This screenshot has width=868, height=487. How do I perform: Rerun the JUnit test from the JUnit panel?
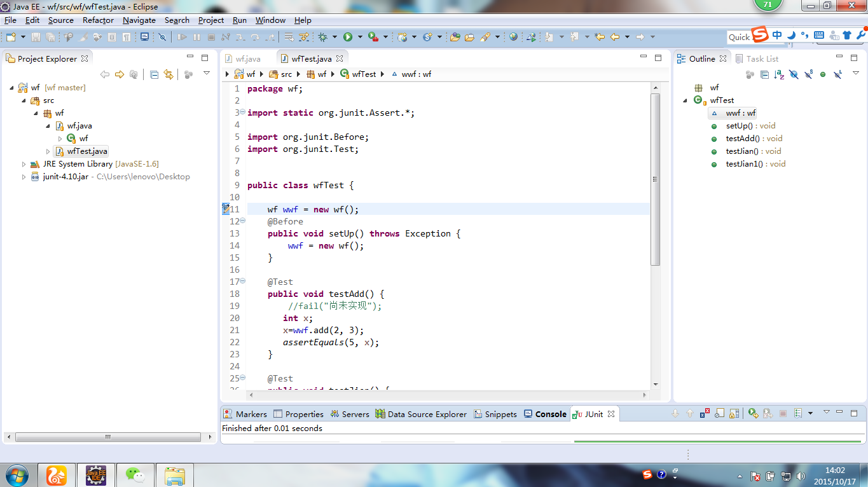tap(753, 414)
